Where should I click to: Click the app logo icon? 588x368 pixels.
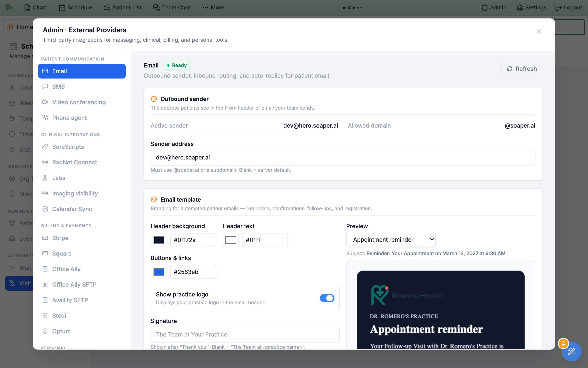9,7
